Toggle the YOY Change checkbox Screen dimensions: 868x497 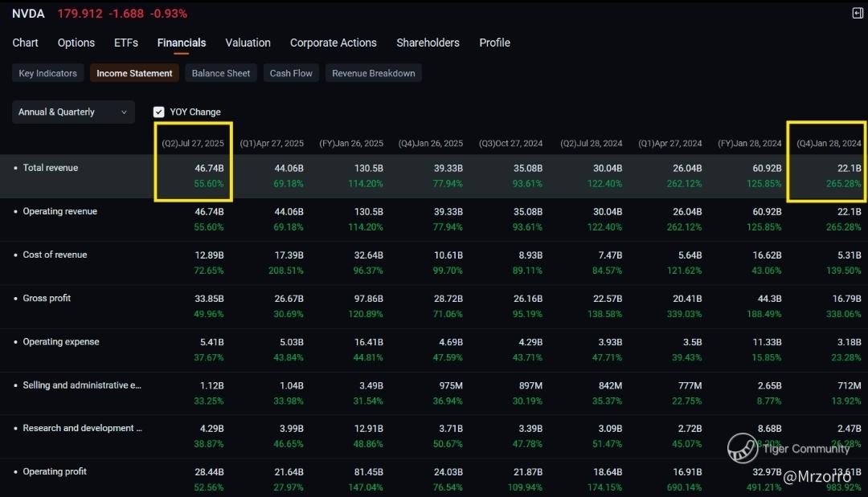click(x=159, y=112)
